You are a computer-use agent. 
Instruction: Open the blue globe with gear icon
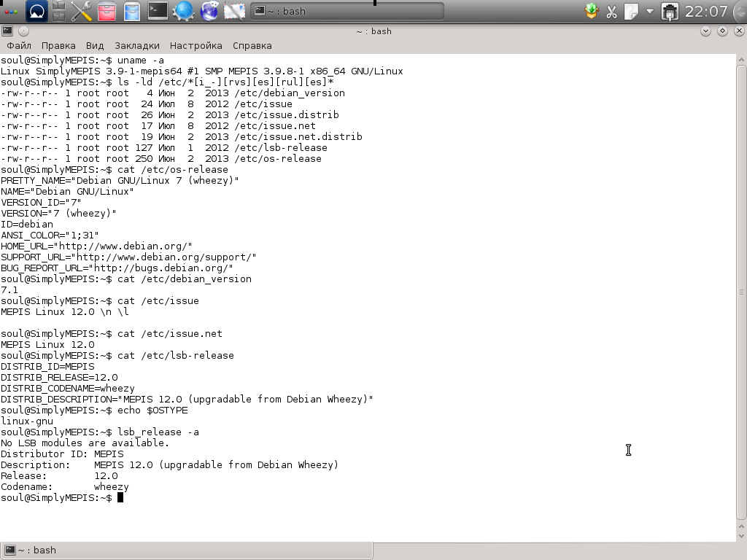tap(183, 11)
